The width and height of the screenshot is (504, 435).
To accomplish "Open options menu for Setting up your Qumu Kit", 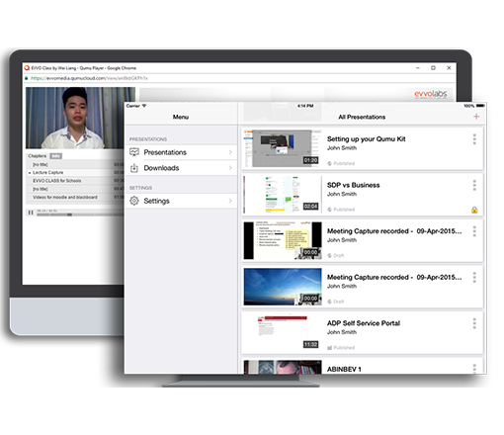I will pos(474,139).
